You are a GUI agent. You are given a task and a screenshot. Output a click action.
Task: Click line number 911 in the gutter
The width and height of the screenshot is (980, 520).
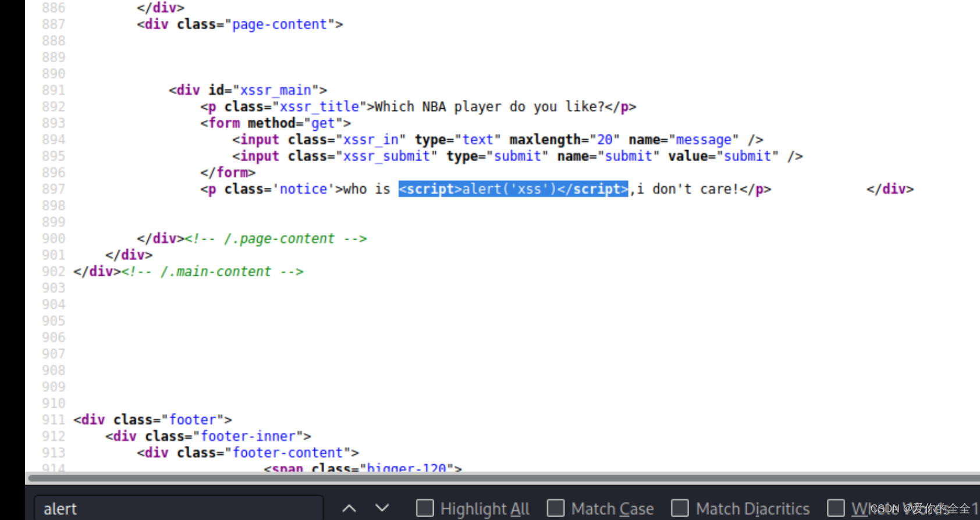[x=54, y=420]
